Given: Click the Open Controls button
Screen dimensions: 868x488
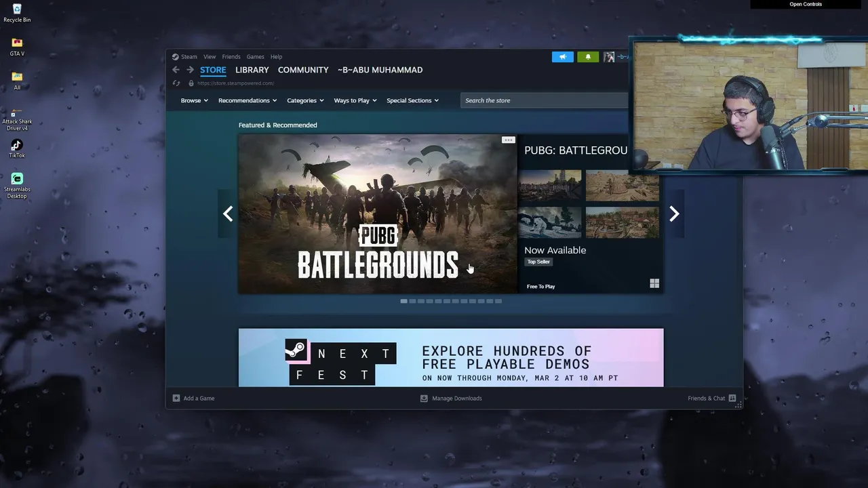Looking at the screenshot, I should click(806, 4).
